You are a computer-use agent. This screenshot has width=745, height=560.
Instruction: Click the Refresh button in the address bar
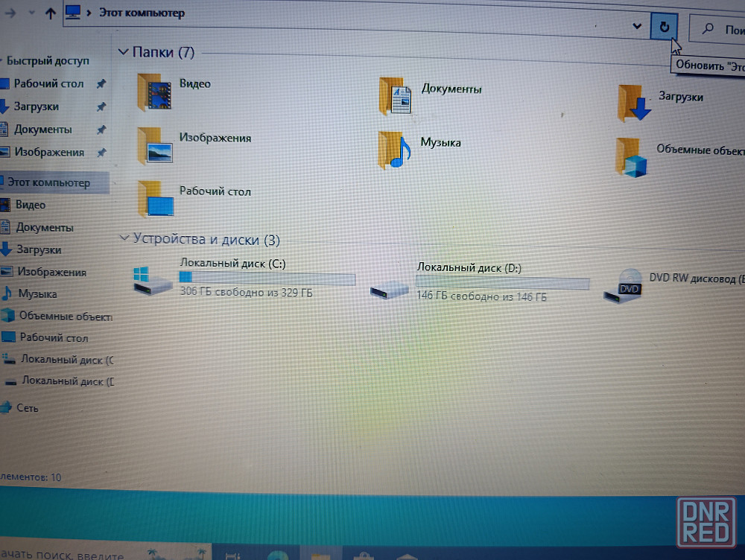664,28
